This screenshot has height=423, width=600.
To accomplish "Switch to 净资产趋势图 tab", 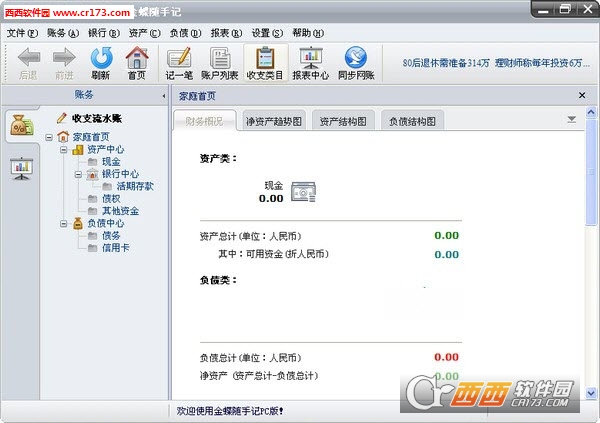I will tap(275, 121).
